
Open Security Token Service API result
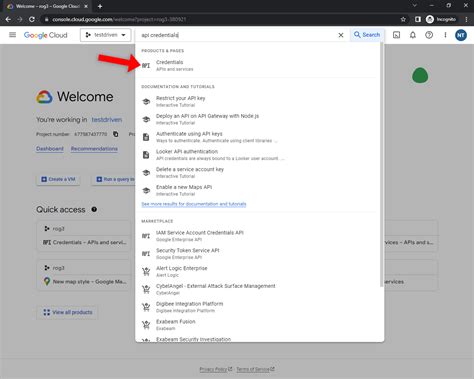[x=257, y=253]
